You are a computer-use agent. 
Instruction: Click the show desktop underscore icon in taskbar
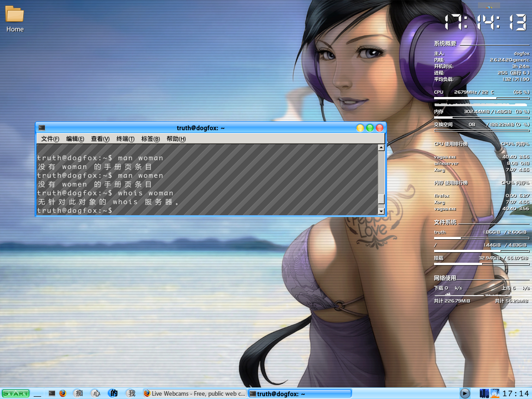coord(37,393)
